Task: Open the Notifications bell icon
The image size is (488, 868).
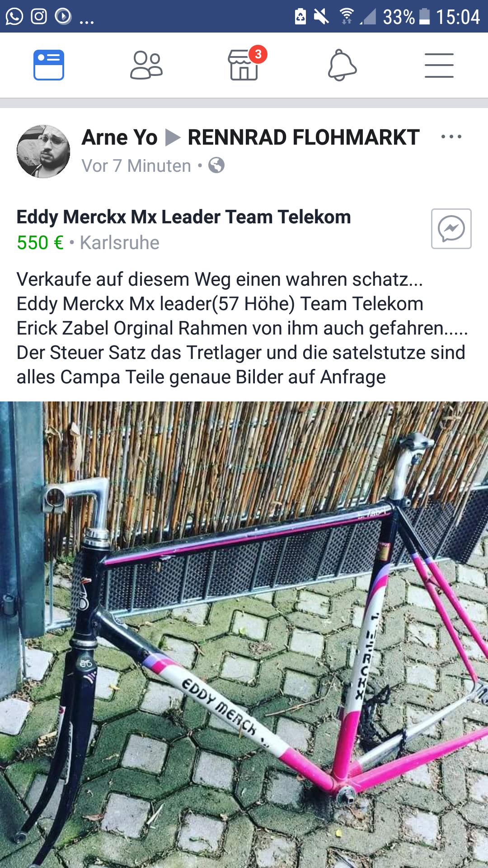Action: pos(342,65)
